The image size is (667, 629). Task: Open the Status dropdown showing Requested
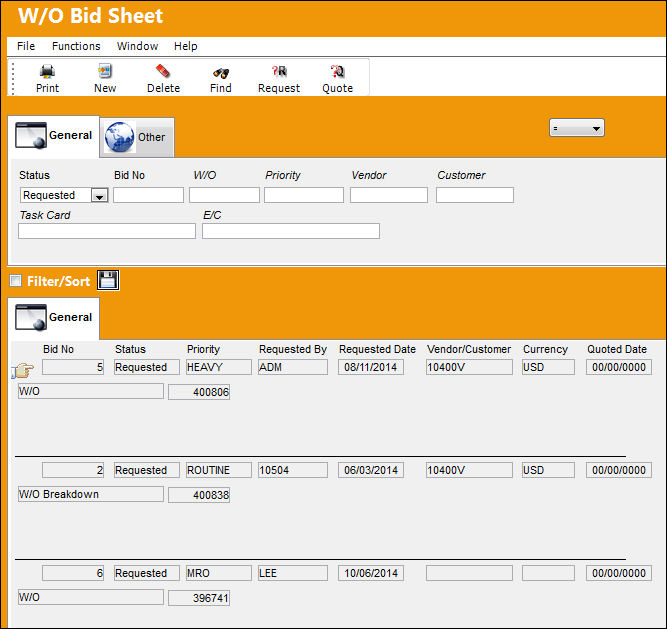pos(100,195)
